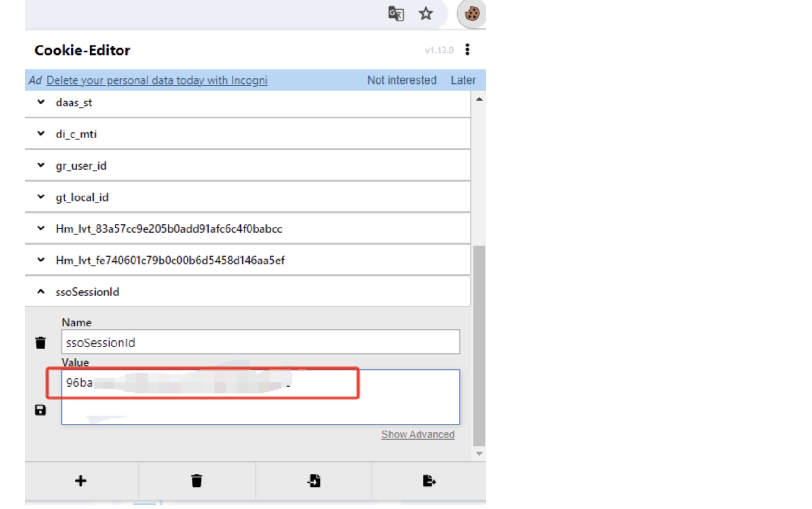Image resolution: width=812 pixels, height=509 pixels.
Task: Add a new cookie with plus button
Action: click(x=81, y=481)
